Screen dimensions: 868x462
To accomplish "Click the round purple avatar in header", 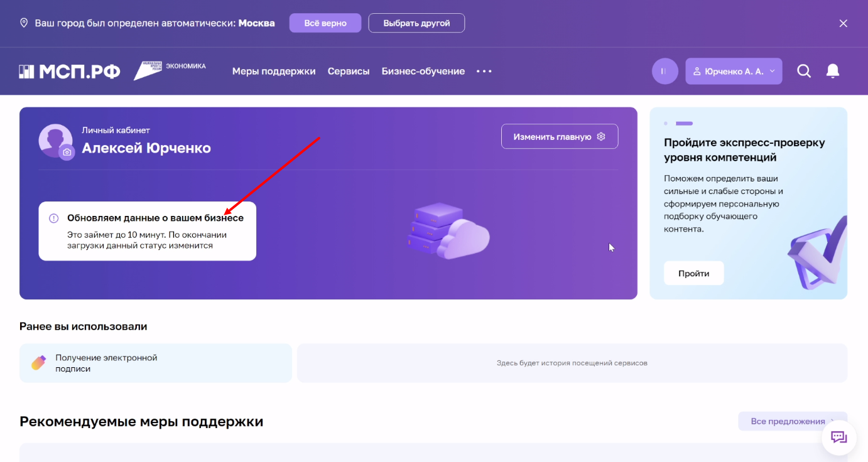I will tap(665, 72).
